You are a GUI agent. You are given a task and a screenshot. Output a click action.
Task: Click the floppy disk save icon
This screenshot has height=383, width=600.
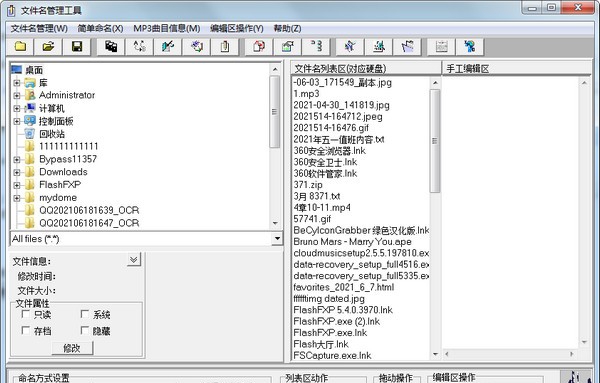click(x=77, y=47)
